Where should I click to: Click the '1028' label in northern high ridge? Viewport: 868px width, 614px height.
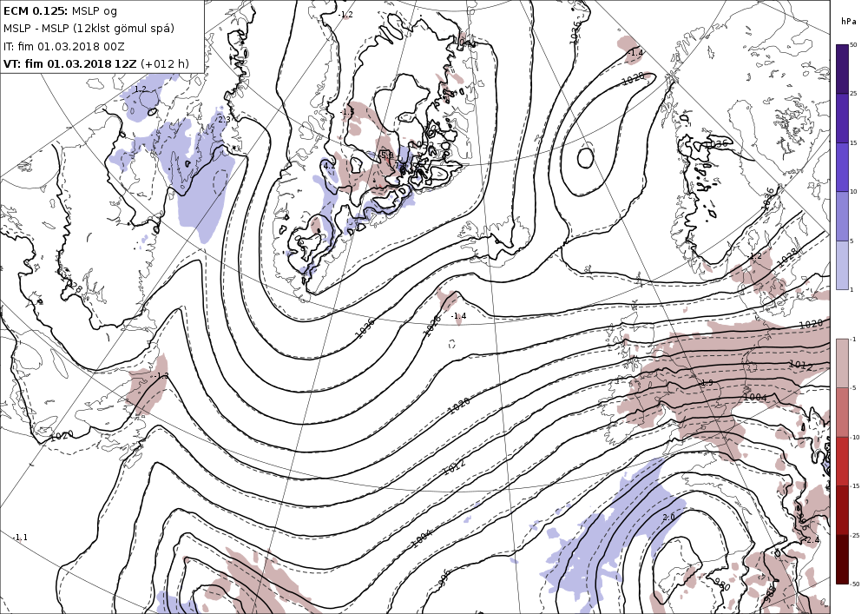(634, 79)
